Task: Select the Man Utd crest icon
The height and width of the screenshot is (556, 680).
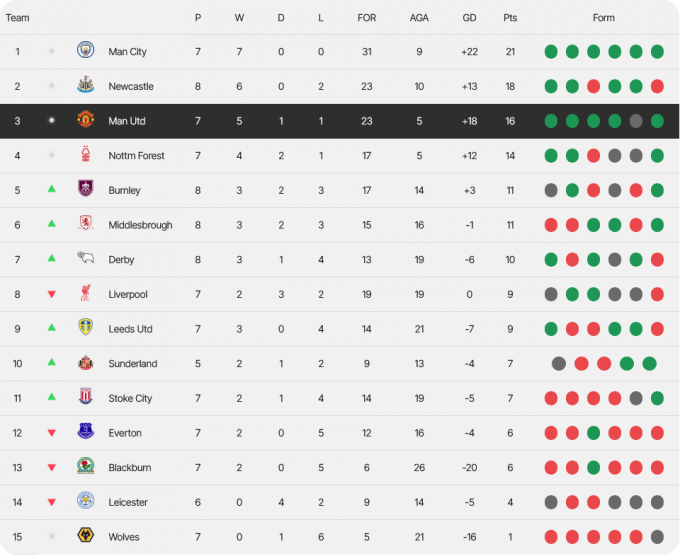Action: 85,119
